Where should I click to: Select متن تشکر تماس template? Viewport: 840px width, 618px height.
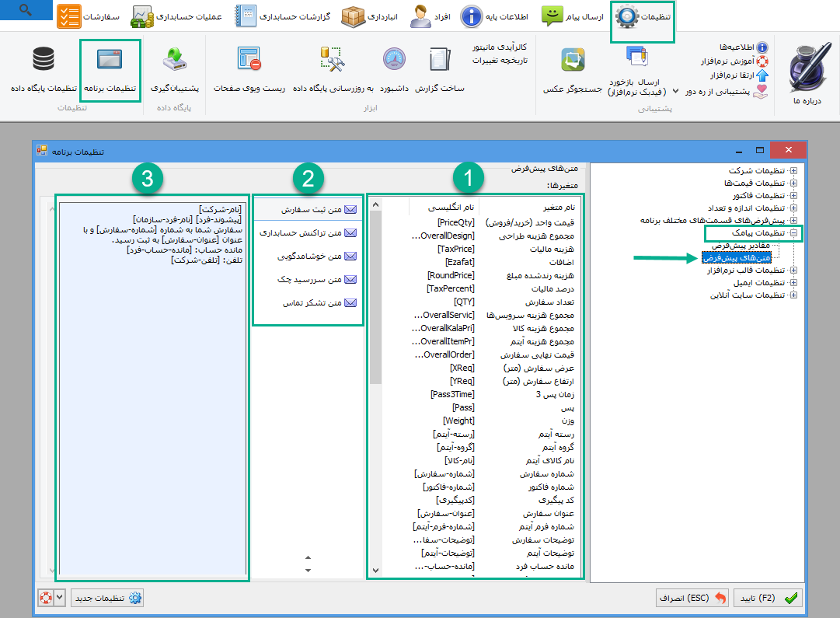tap(308, 303)
